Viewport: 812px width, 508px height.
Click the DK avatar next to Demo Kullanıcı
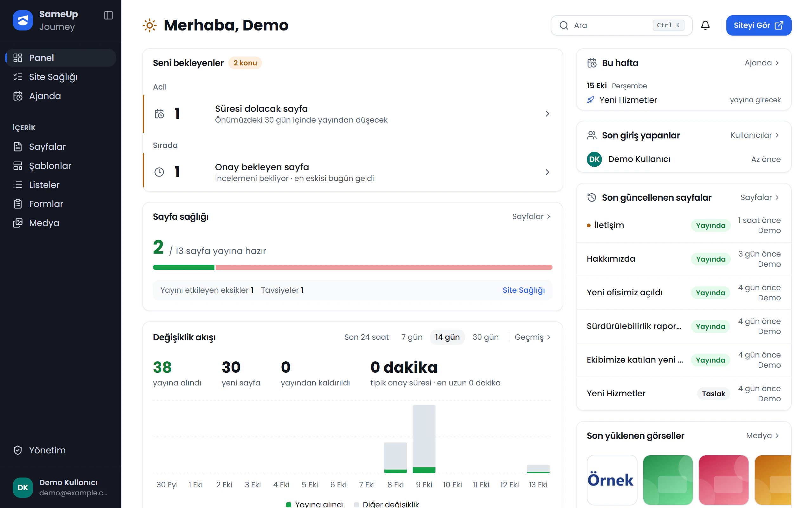pyautogui.click(x=594, y=159)
